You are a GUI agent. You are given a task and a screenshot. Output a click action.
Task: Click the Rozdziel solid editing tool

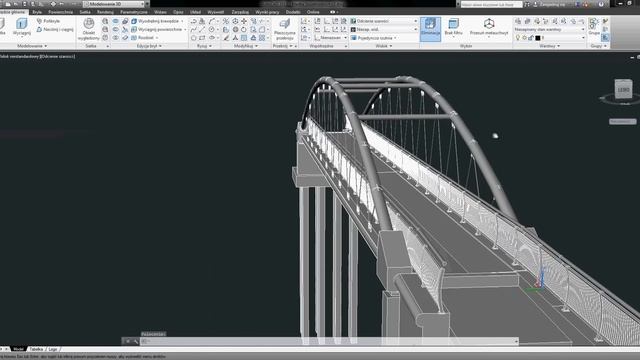(x=144, y=38)
